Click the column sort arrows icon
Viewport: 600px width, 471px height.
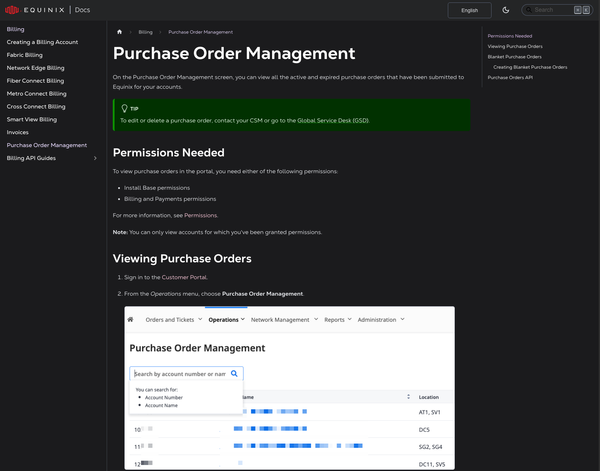[408, 397]
